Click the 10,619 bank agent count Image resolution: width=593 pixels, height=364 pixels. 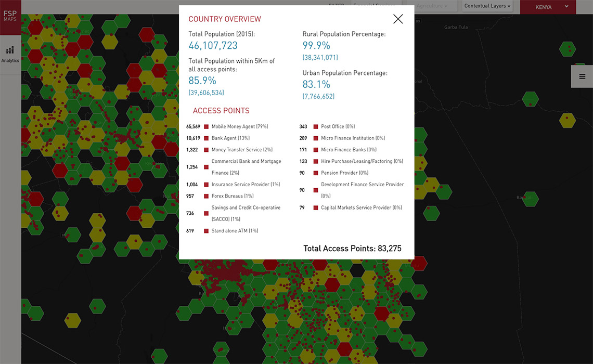click(x=193, y=138)
